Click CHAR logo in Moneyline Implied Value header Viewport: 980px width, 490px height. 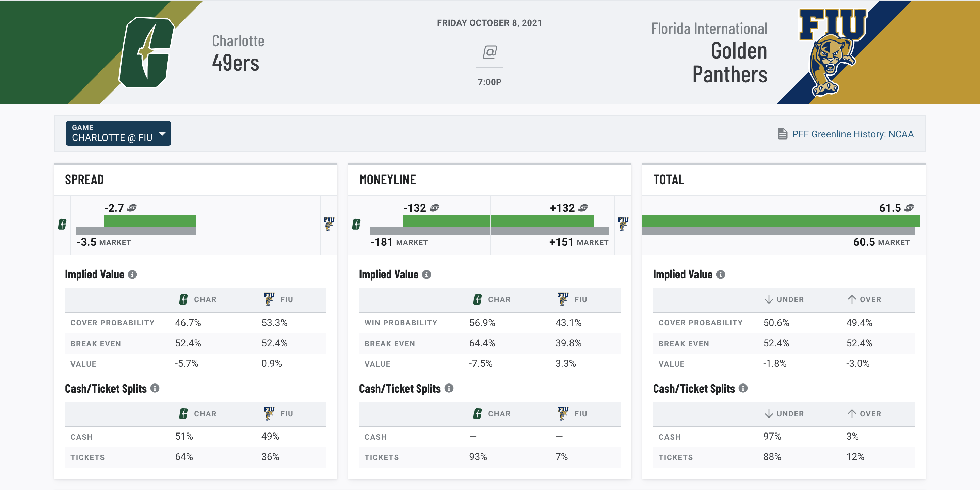coord(478,299)
